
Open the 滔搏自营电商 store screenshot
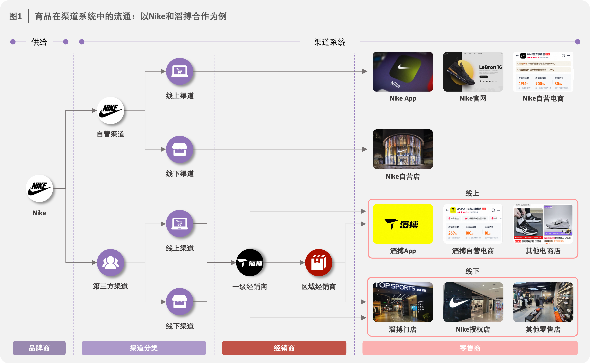point(473,224)
